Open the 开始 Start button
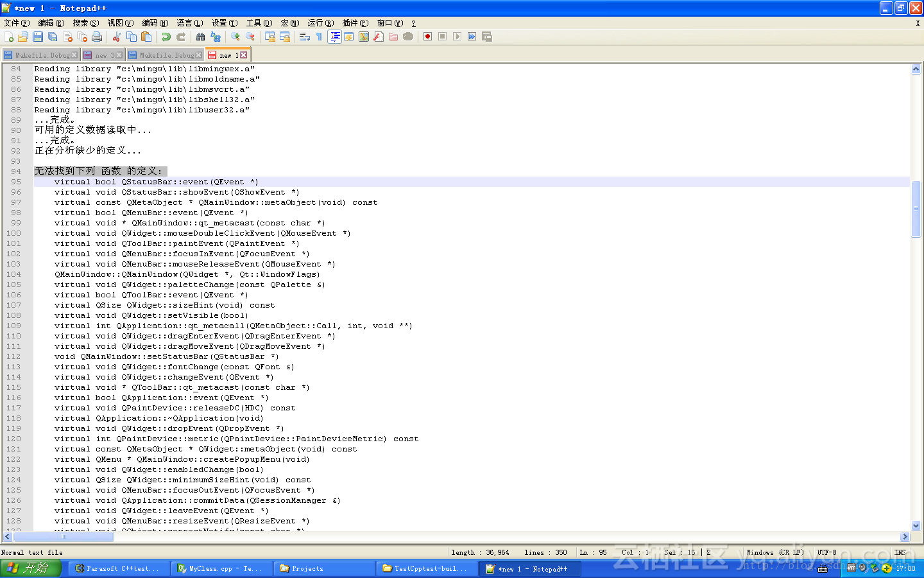 coord(31,568)
